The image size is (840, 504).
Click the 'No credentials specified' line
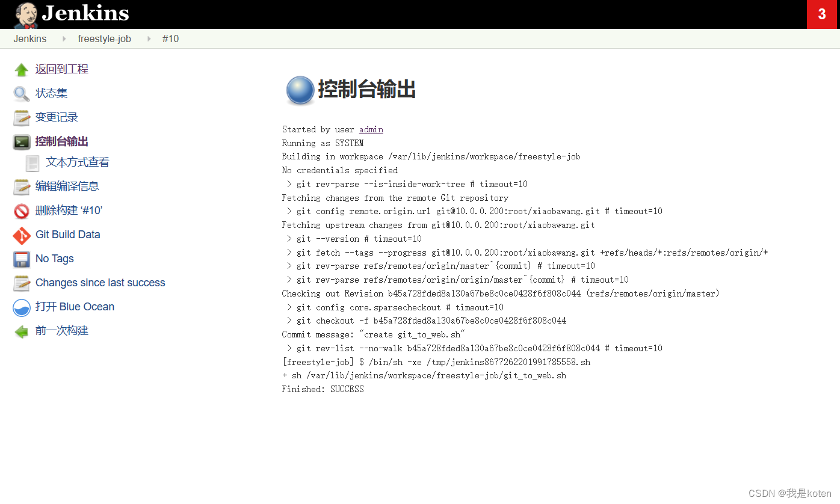click(339, 170)
